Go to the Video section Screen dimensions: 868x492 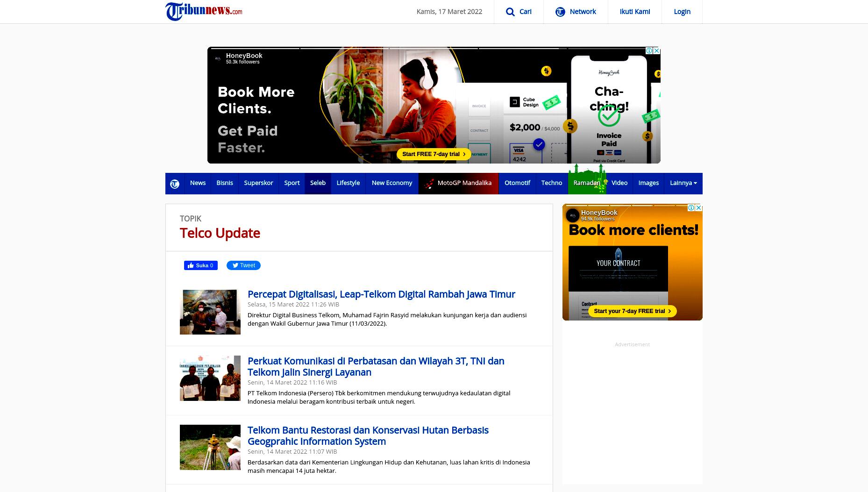click(619, 183)
